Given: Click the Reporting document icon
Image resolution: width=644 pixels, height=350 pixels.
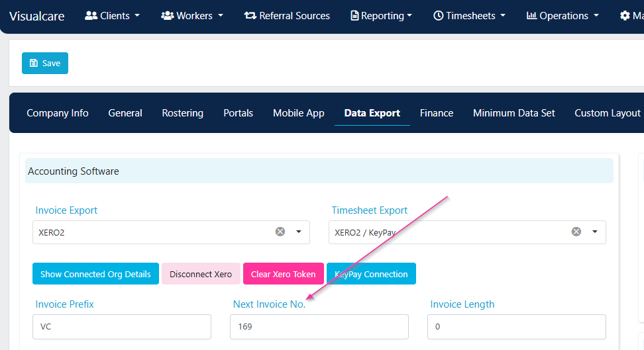Looking at the screenshot, I should (x=354, y=16).
